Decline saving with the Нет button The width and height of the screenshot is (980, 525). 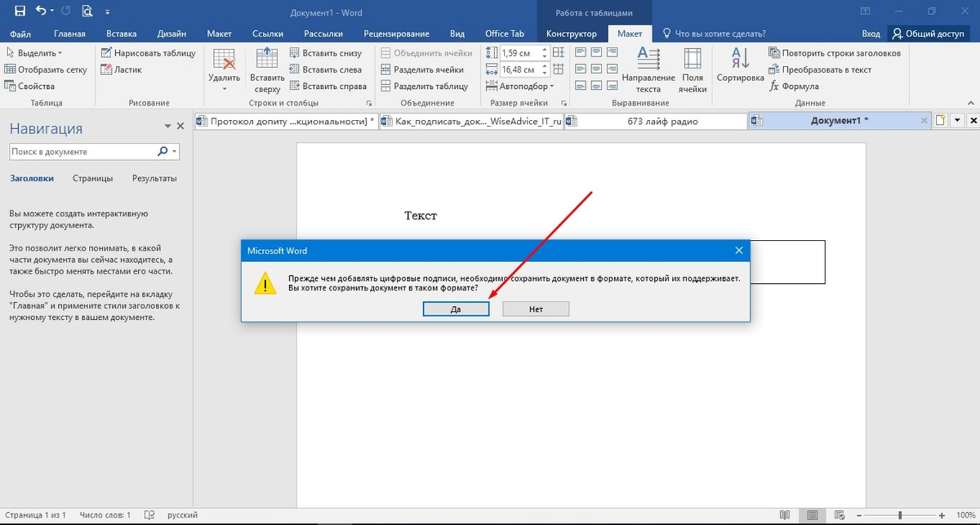coord(536,309)
